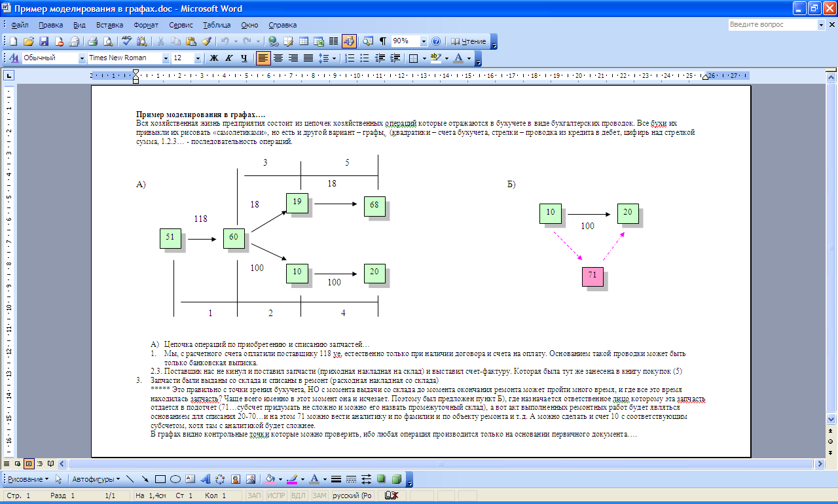Open the font name dropdown Times New Roman

166,58
